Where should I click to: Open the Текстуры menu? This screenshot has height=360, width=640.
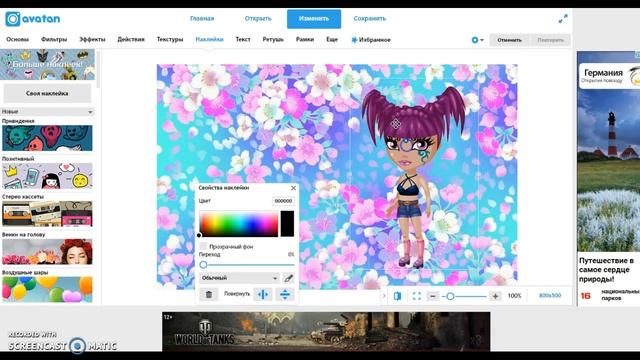pyautogui.click(x=170, y=39)
